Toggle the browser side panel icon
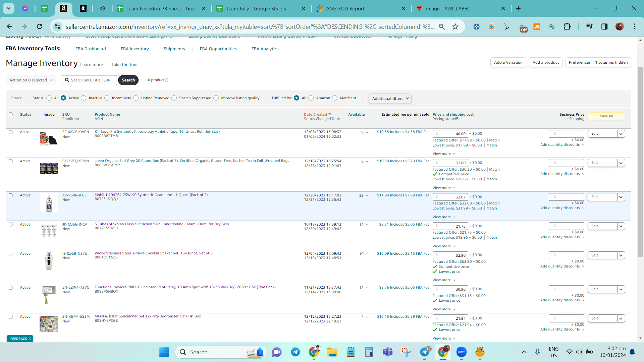The image size is (644, 362). [604, 26]
